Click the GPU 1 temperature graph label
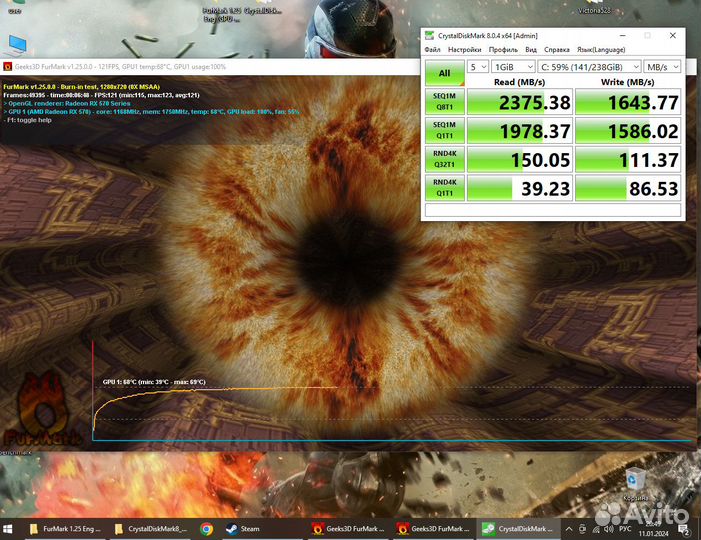 click(x=154, y=382)
